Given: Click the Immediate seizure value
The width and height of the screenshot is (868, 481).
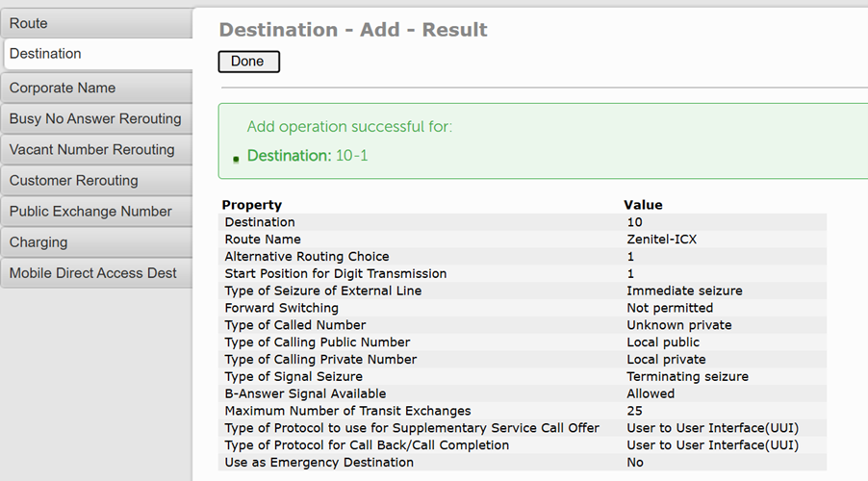Looking at the screenshot, I should tap(684, 291).
